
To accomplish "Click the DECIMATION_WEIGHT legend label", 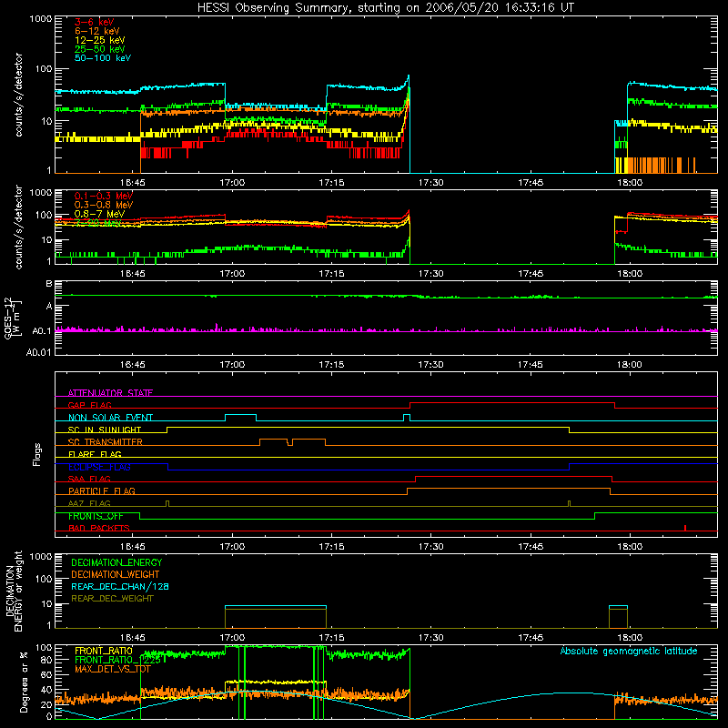I will click(x=116, y=574).
